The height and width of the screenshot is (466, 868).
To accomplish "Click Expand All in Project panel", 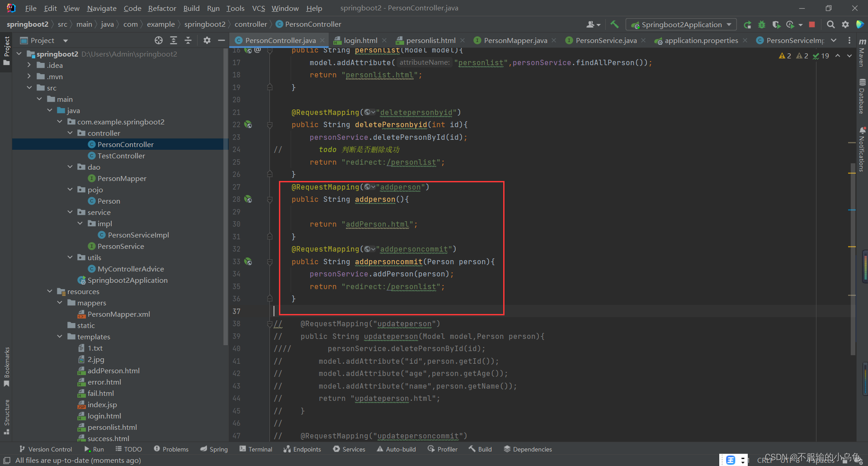I will (x=174, y=40).
